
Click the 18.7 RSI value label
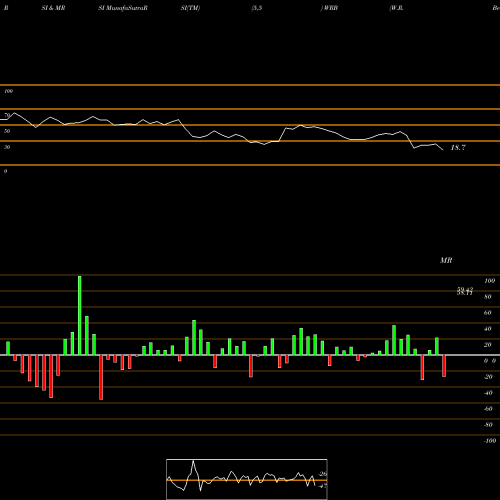[x=458, y=148]
